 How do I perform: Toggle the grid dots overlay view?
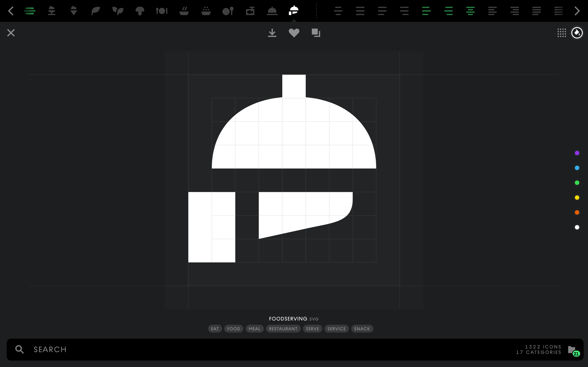click(562, 33)
